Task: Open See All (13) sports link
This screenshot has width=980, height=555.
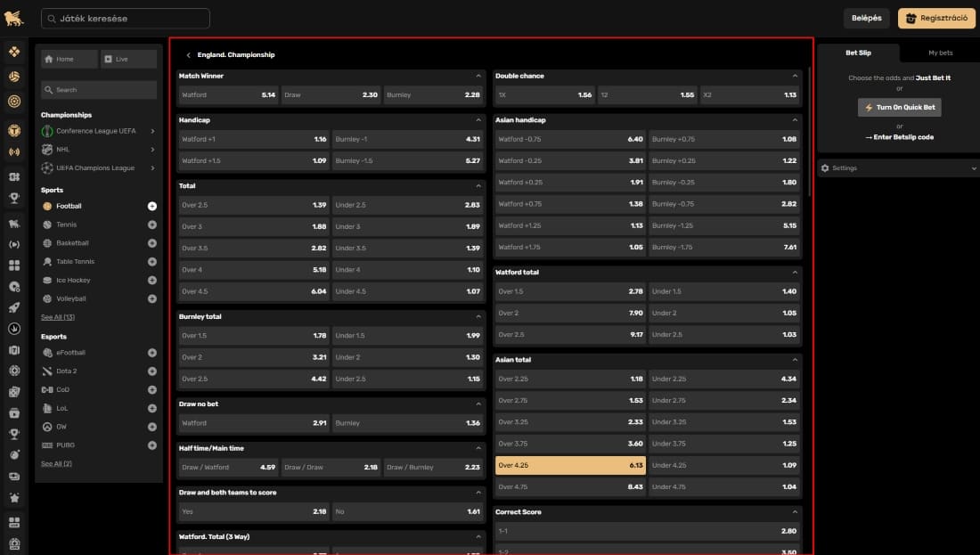Action: [x=58, y=317]
